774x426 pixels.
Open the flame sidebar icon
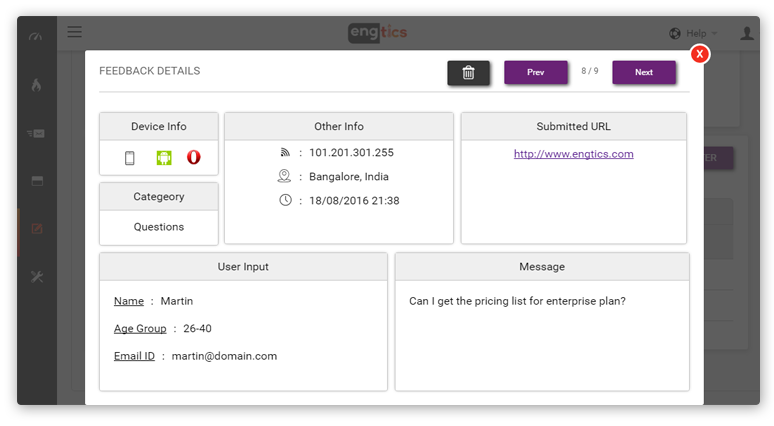coord(36,85)
